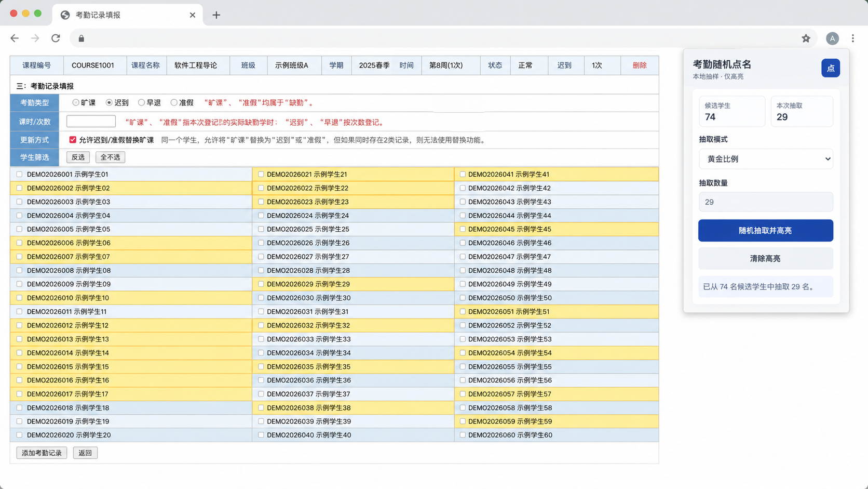The width and height of the screenshot is (868, 489).
Task: Select the 迟到 radio option
Action: point(109,102)
